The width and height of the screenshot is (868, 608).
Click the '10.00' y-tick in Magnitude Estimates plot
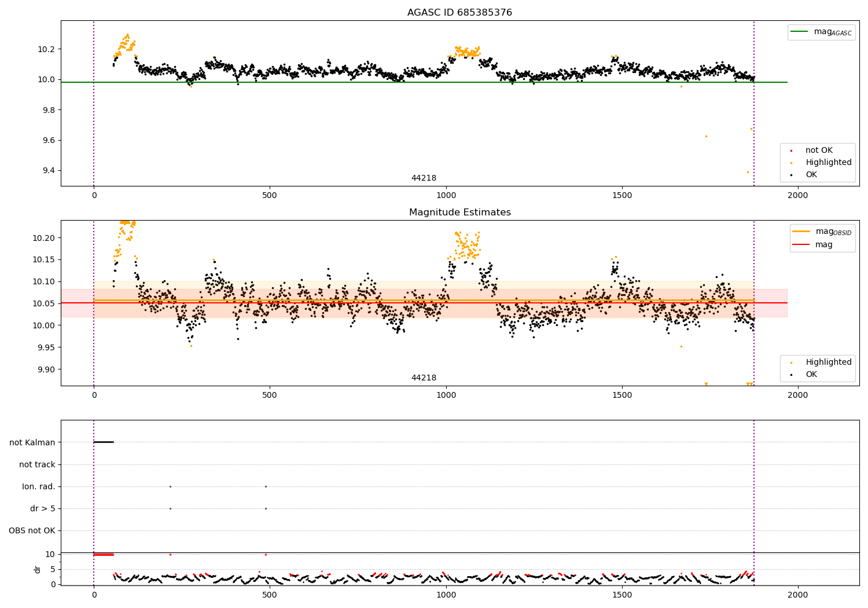[x=44, y=326]
